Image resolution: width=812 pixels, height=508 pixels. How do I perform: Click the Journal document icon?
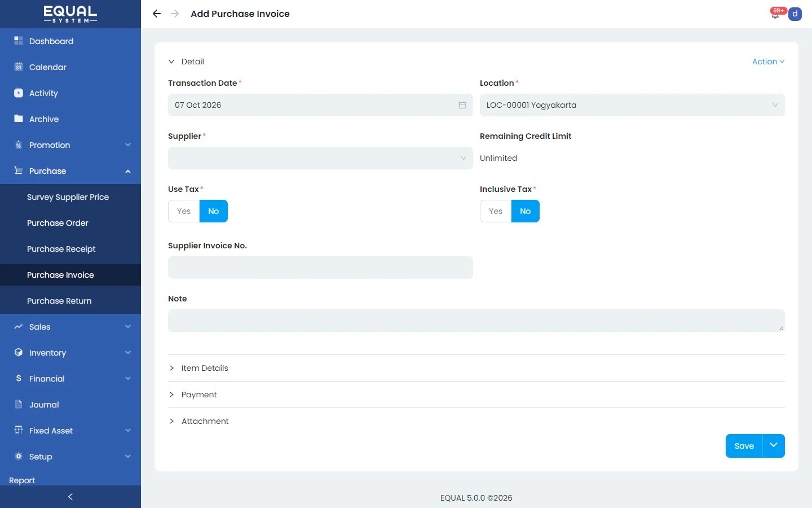[19, 404]
